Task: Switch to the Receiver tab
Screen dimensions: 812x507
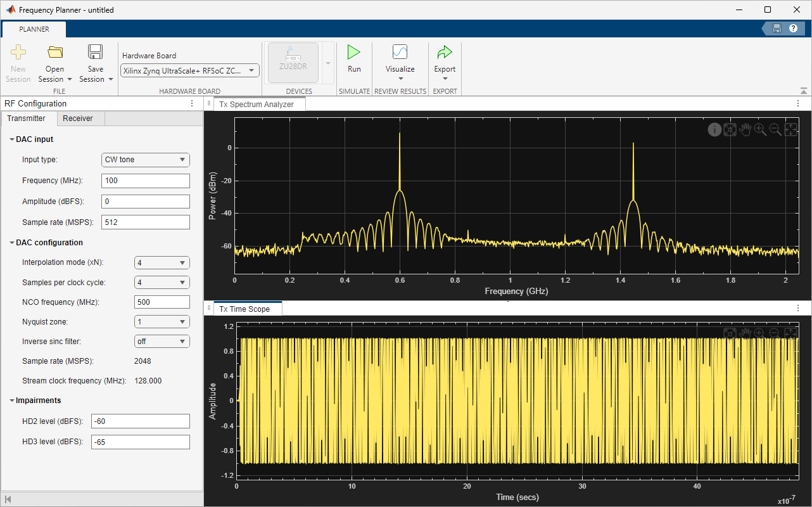Action: 79,118
